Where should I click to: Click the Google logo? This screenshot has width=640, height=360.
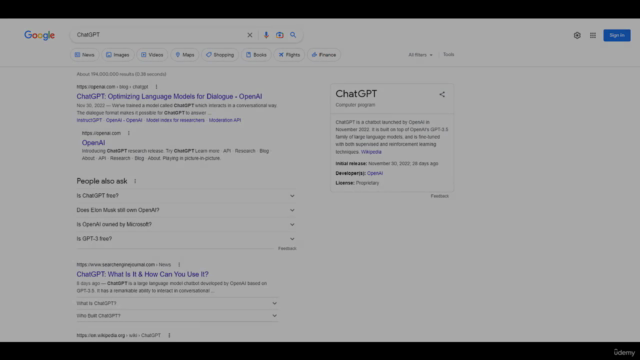pyautogui.click(x=39, y=36)
